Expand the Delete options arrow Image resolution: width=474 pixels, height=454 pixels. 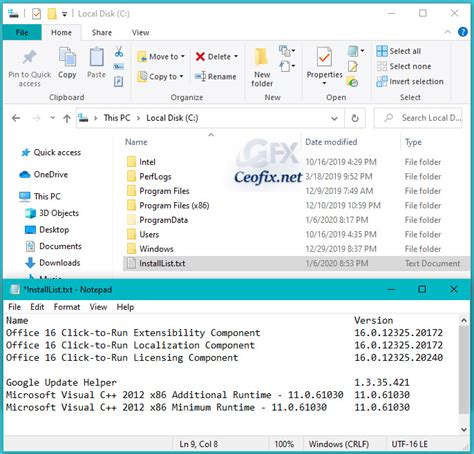pyautogui.click(x=236, y=56)
